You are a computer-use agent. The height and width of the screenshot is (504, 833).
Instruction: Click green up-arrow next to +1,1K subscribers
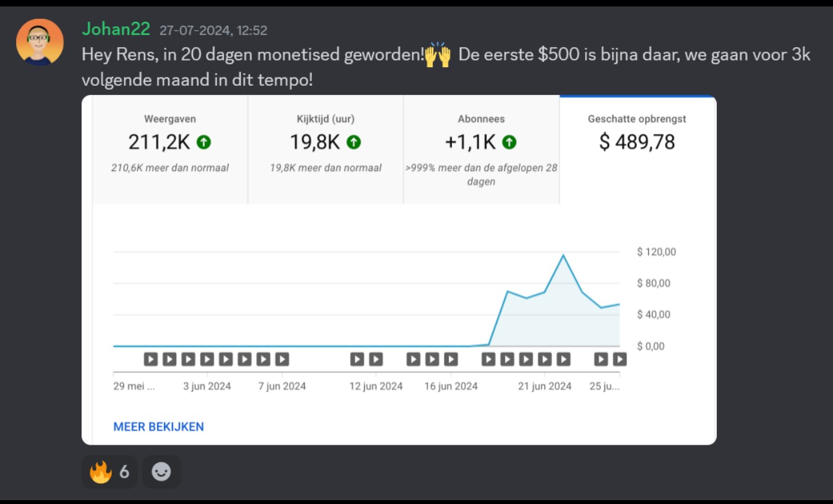(509, 142)
